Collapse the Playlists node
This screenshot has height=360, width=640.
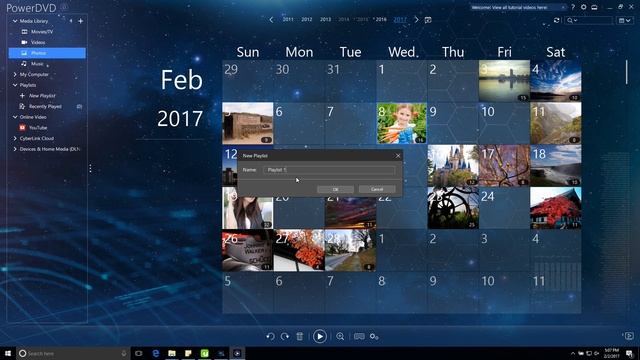click(x=15, y=85)
